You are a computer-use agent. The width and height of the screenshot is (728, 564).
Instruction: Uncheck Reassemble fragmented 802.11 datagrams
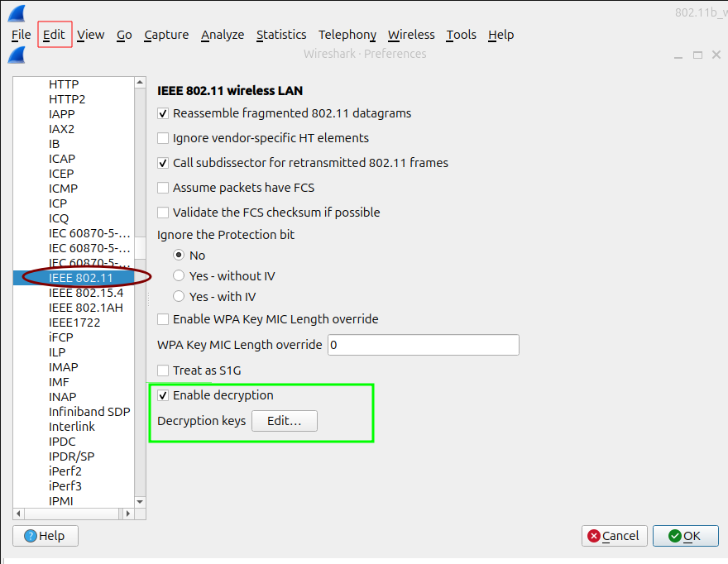(x=162, y=113)
